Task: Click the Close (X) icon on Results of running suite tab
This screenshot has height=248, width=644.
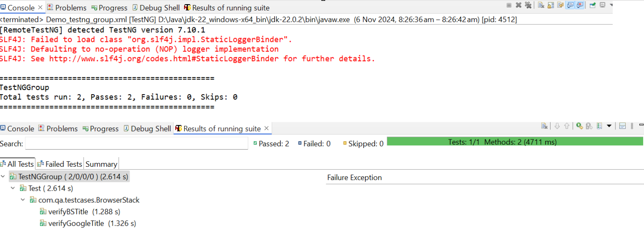Action: 266,128
